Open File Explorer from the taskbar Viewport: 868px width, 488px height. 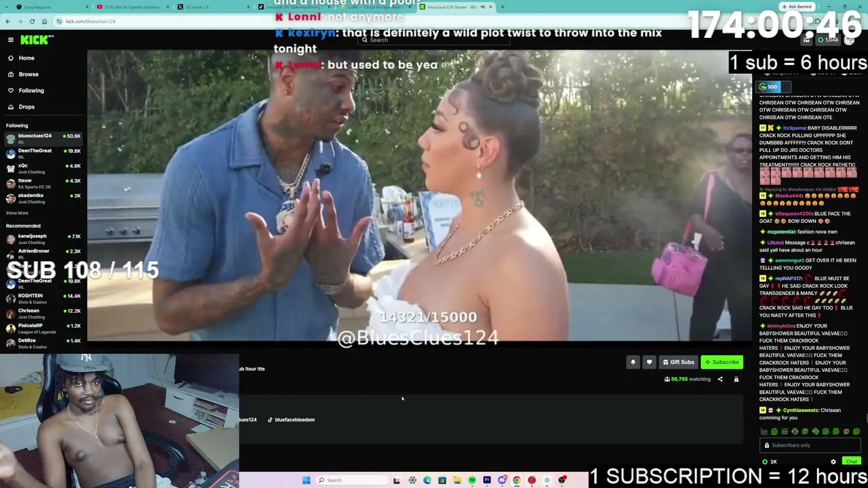click(457, 481)
